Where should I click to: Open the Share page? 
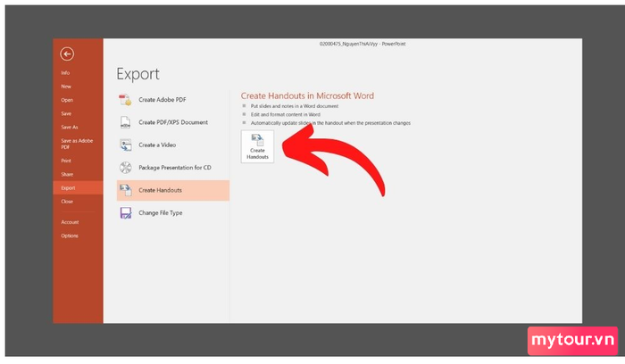(67, 174)
